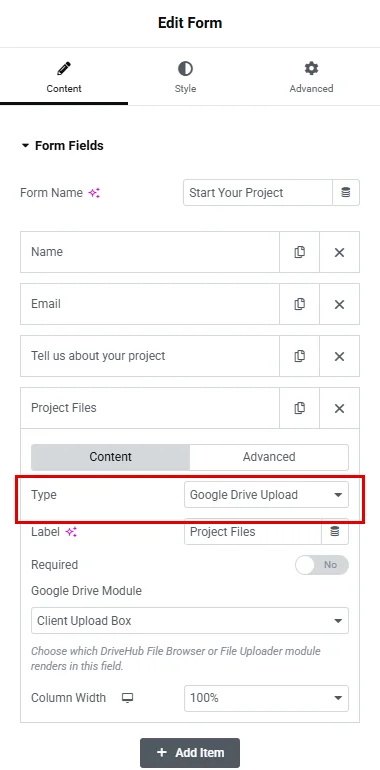Duplicate the Tell us about your project field
380x770 pixels.
point(299,356)
